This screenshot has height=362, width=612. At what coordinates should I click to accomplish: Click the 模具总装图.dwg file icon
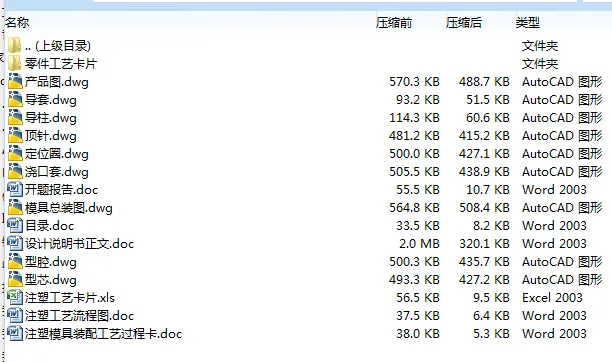[15, 207]
